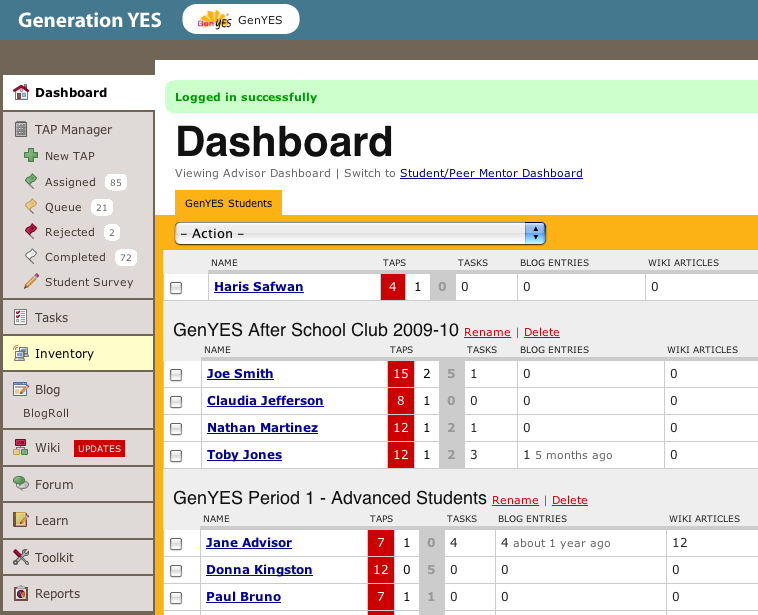Open the BlogRoll link
This screenshot has width=758, height=615.
tap(46, 413)
